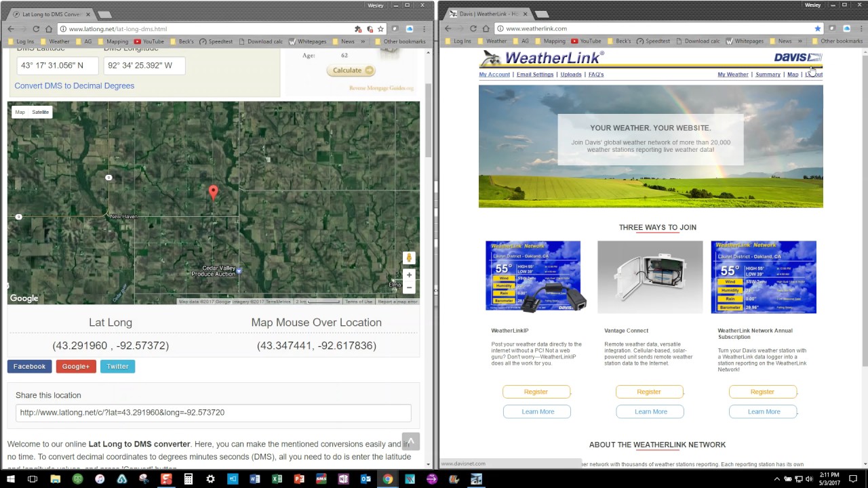Click Convert DMS to Decimal Degrees link
Viewport: 868px width, 488px height.
[75, 86]
